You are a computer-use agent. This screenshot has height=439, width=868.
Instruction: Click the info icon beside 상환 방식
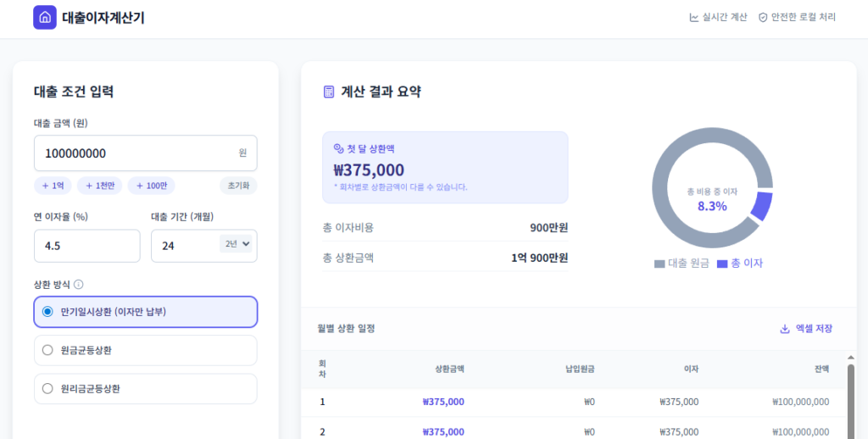pos(79,285)
